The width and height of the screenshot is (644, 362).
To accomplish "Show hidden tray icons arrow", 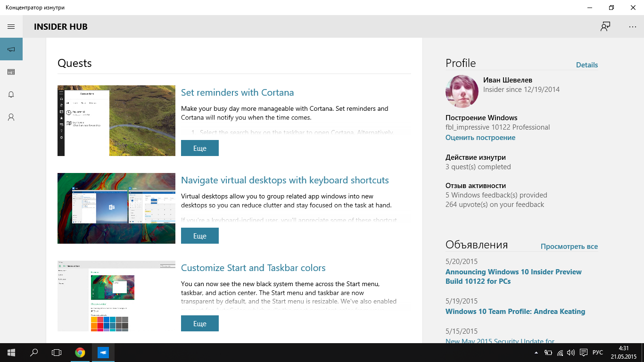I will [536, 353].
